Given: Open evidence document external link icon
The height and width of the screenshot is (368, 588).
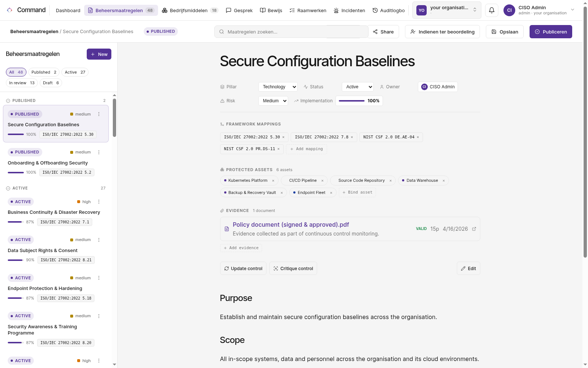Looking at the screenshot, I should (474, 229).
